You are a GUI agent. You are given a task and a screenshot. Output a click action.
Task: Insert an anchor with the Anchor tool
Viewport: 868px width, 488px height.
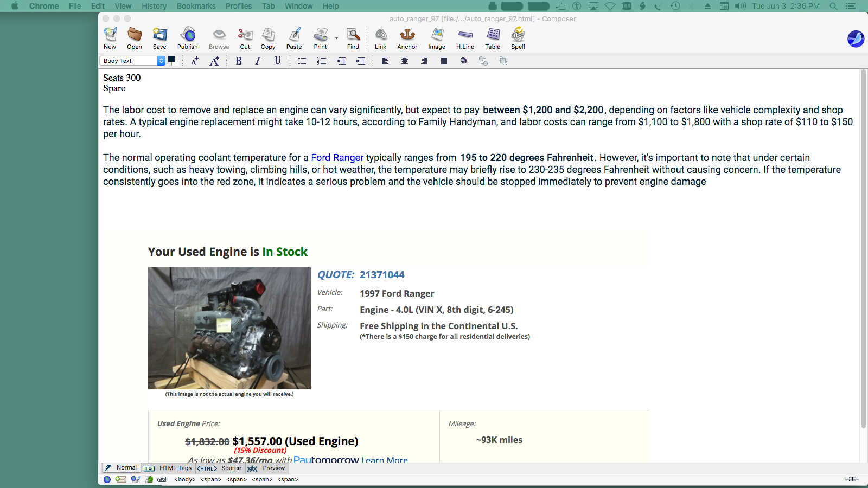coord(407,38)
